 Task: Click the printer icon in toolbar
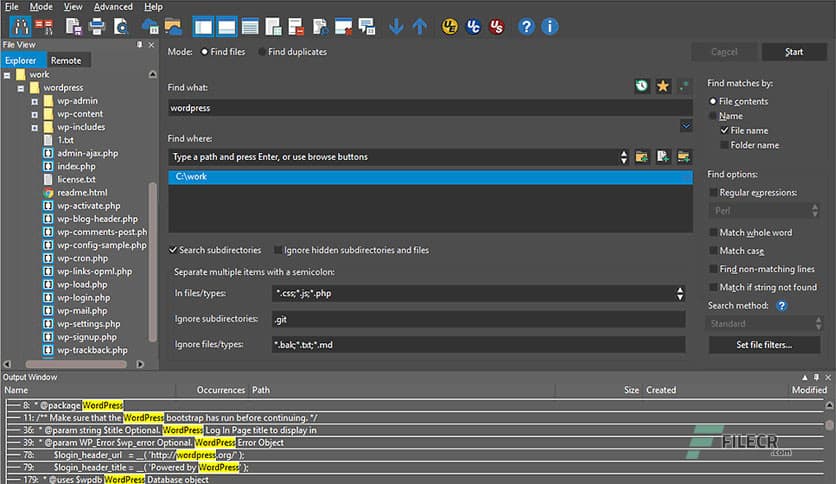coord(97,27)
